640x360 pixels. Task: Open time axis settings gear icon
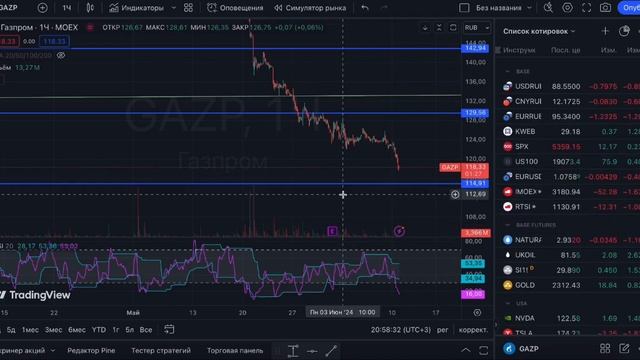pyautogui.click(x=477, y=313)
